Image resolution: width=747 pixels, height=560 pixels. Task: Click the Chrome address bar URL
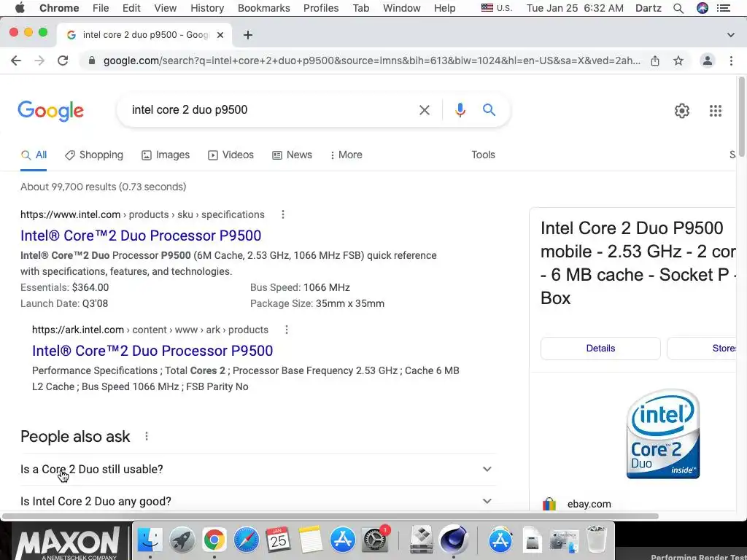click(371, 61)
